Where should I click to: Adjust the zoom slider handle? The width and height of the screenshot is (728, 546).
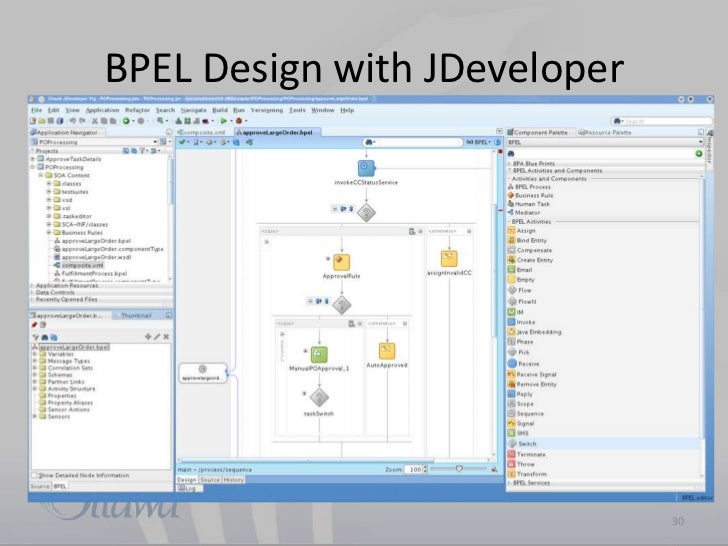[459, 468]
